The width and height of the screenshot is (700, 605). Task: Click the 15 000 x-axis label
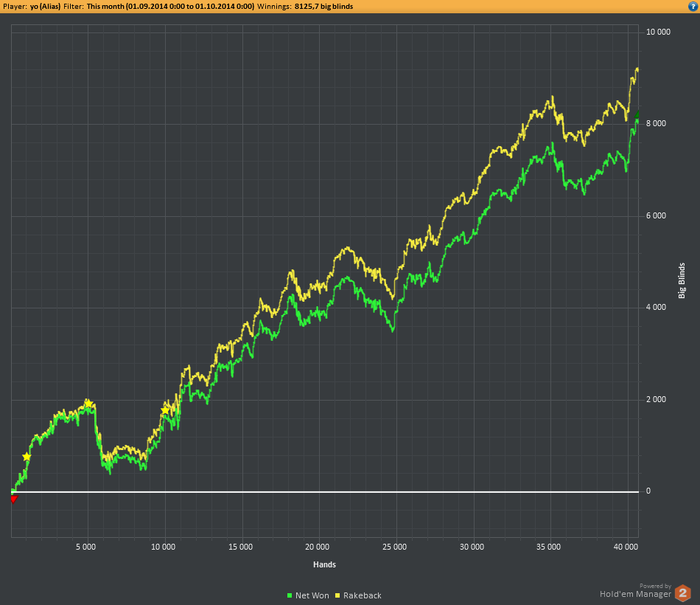click(241, 547)
